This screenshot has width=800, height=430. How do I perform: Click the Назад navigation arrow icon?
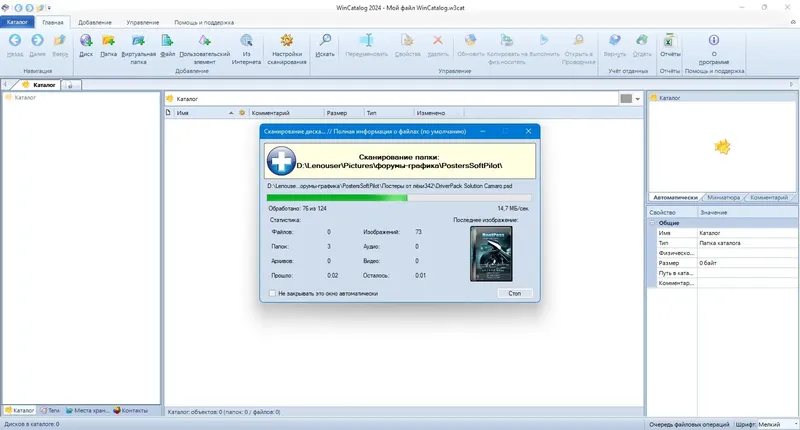15,40
